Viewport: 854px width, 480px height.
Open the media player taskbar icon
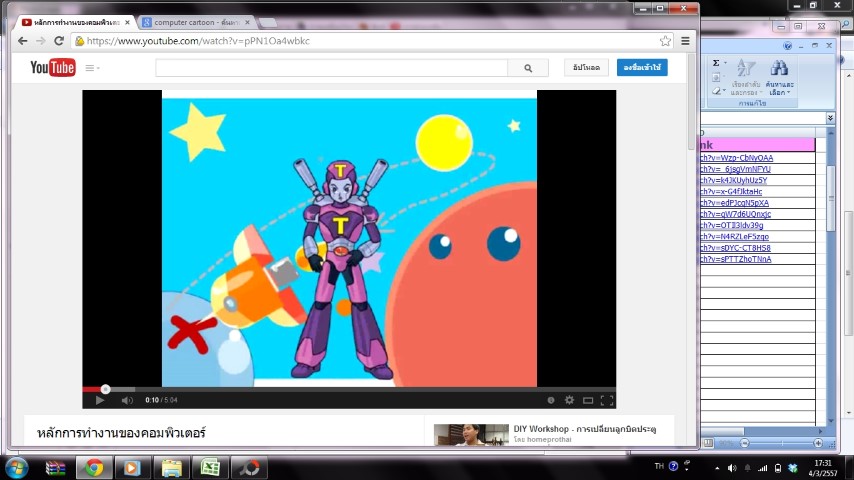pos(131,468)
